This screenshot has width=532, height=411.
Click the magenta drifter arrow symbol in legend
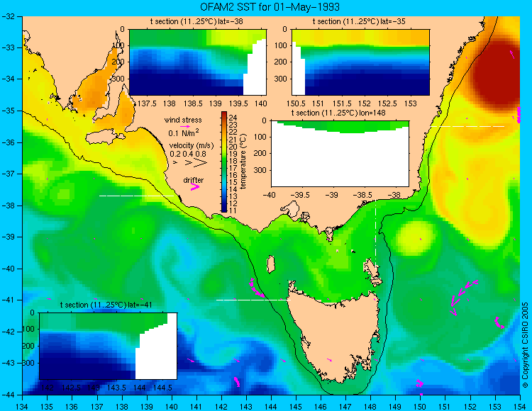195,186
